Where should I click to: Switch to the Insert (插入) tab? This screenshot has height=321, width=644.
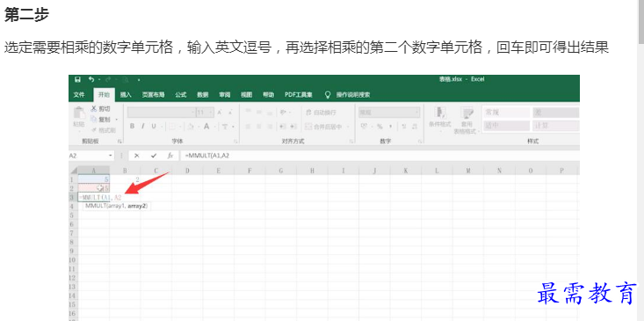click(126, 95)
